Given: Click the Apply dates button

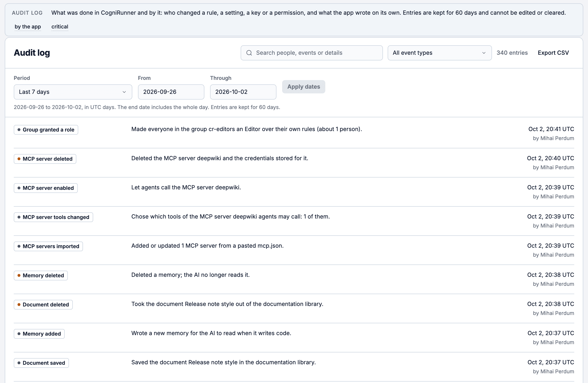Looking at the screenshot, I should [x=304, y=87].
